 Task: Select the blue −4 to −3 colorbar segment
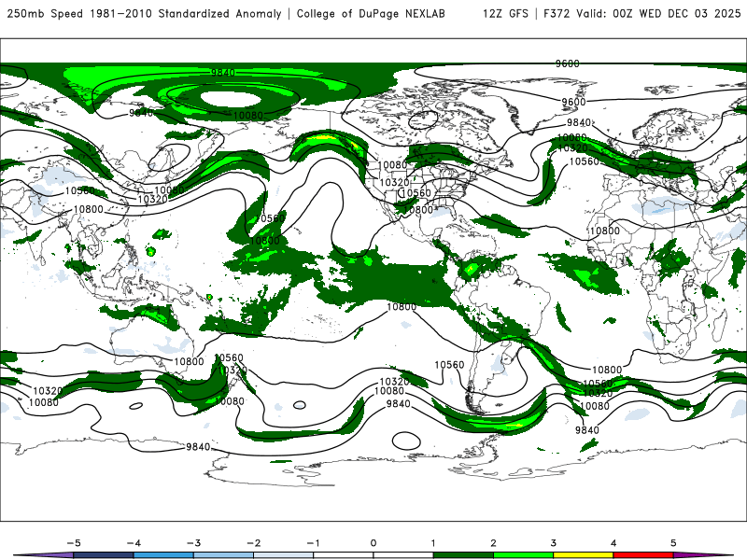tap(163, 555)
